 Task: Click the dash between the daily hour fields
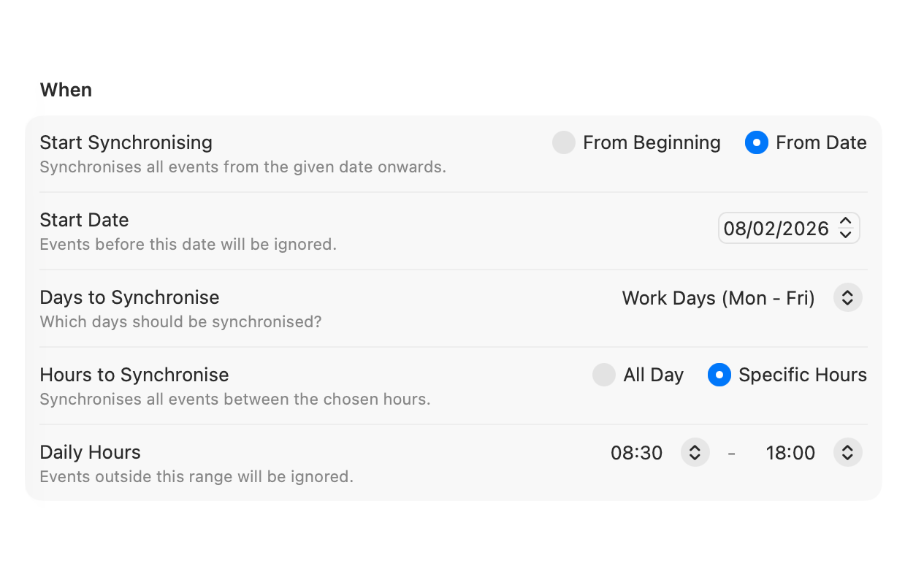[731, 452]
